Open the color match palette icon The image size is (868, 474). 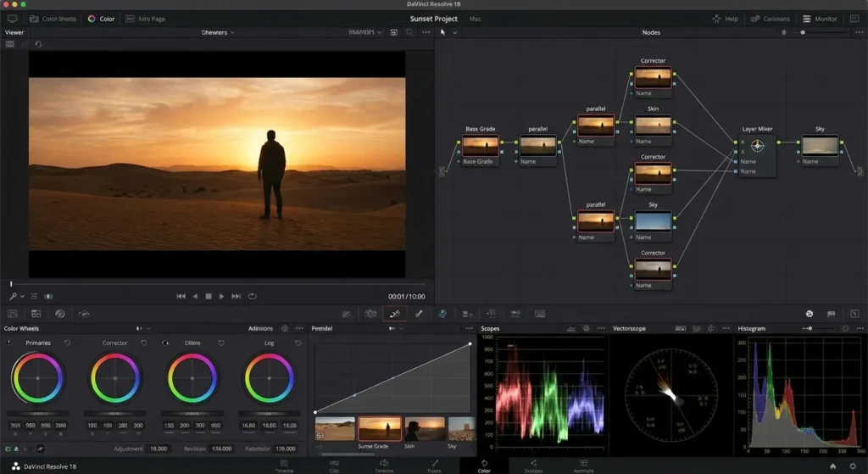tap(36, 314)
